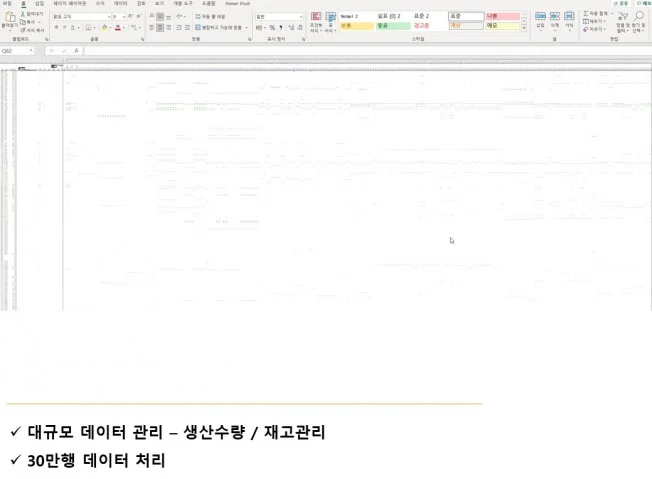Open the fill color dropdown arrow
The image size is (652, 479).
[110, 28]
